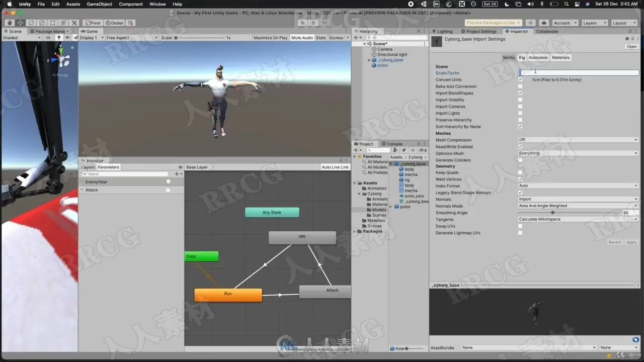Open the Tangents dropdown
The width and height of the screenshot is (644, 362).
(x=578, y=219)
